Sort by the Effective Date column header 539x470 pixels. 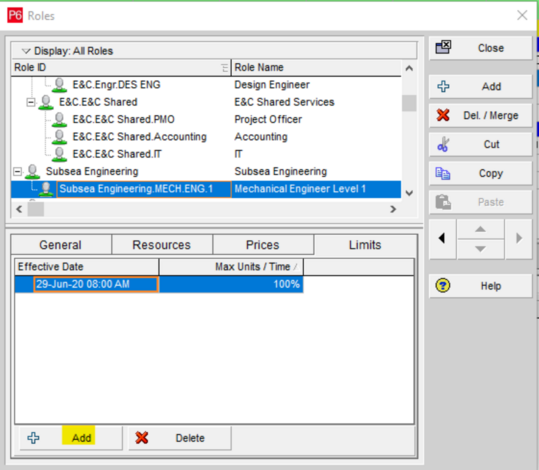86,267
